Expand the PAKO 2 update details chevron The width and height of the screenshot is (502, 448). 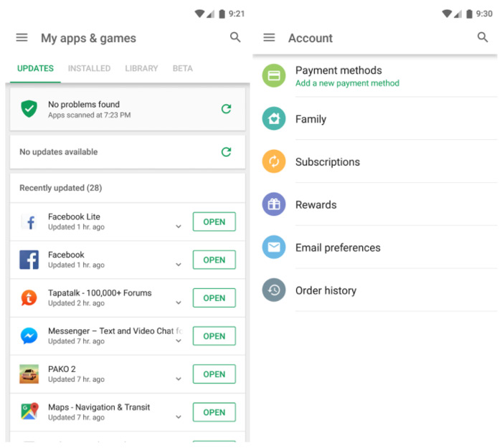tap(179, 379)
